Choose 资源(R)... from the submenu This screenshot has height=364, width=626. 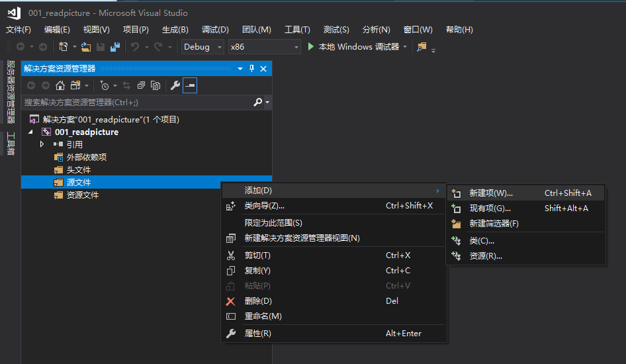[x=526, y=256]
